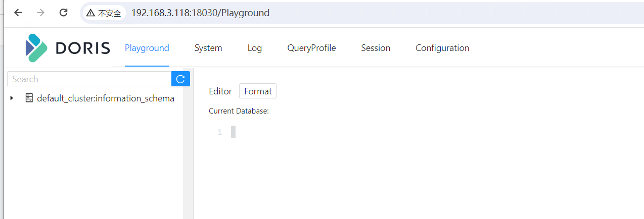Click the 'Current Database:' label
This screenshot has width=644, height=219.
239,111
